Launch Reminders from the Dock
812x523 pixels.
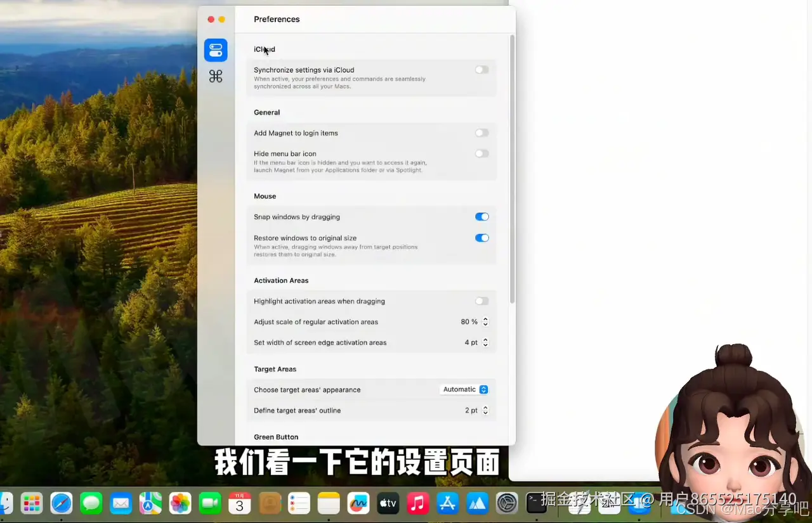[299, 503]
